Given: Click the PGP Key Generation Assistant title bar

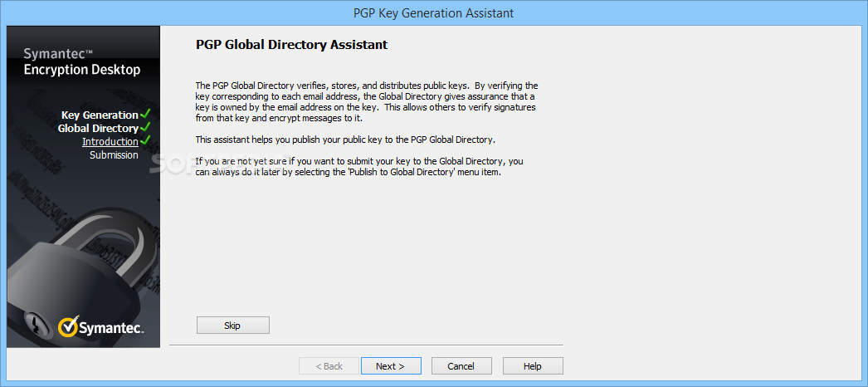Looking at the screenshot, I should pyautogui.click(x=433, y=12).
